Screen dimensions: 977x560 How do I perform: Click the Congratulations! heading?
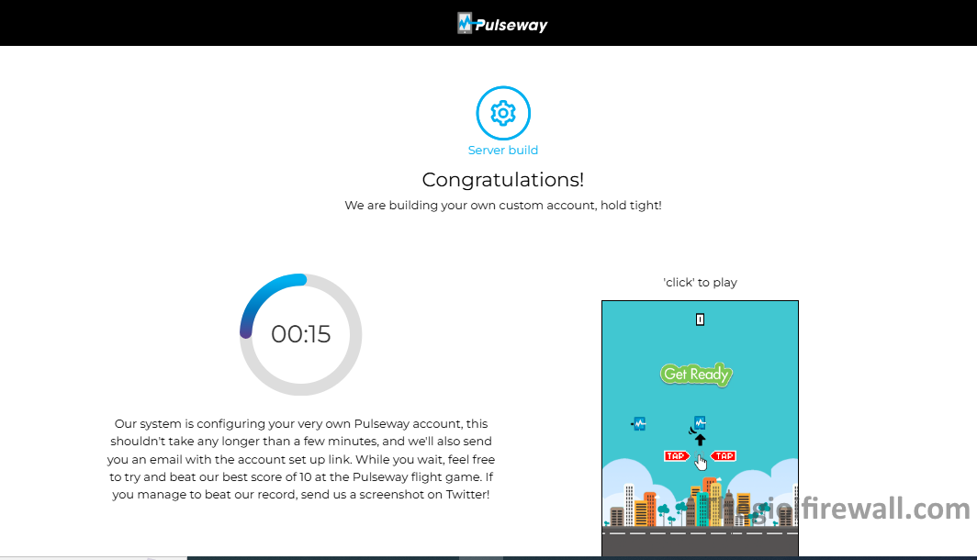click(x=502, y=180)
